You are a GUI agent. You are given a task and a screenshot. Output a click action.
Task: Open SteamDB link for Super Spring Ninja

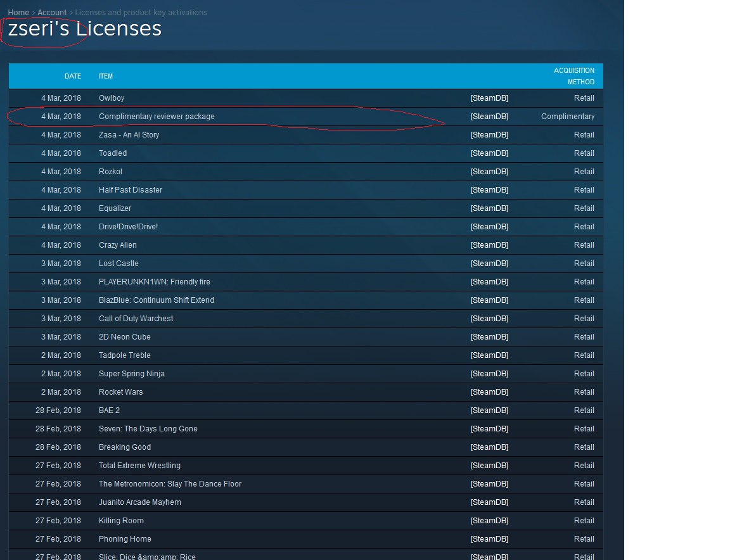[489, 374]
